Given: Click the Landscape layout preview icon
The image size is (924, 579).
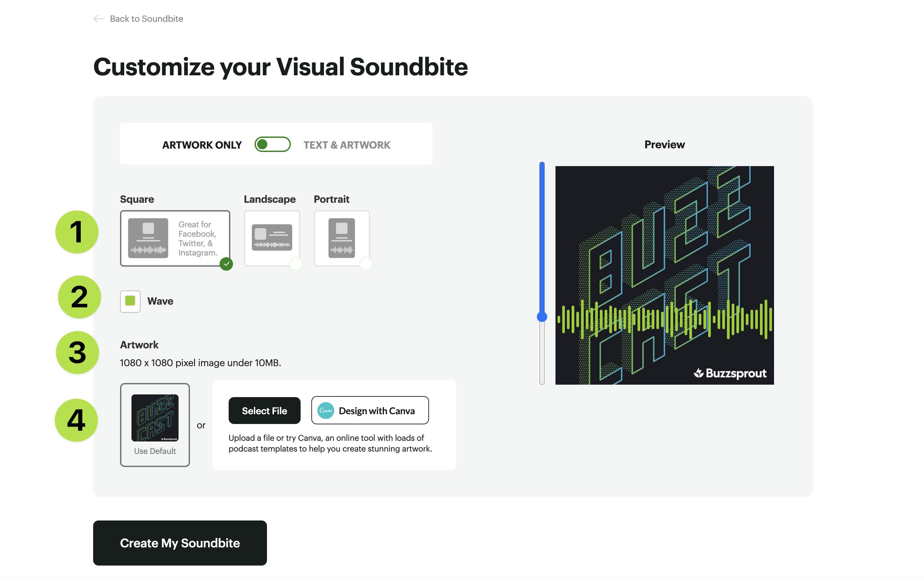Looking at the screenshot, I should (271, 237).
